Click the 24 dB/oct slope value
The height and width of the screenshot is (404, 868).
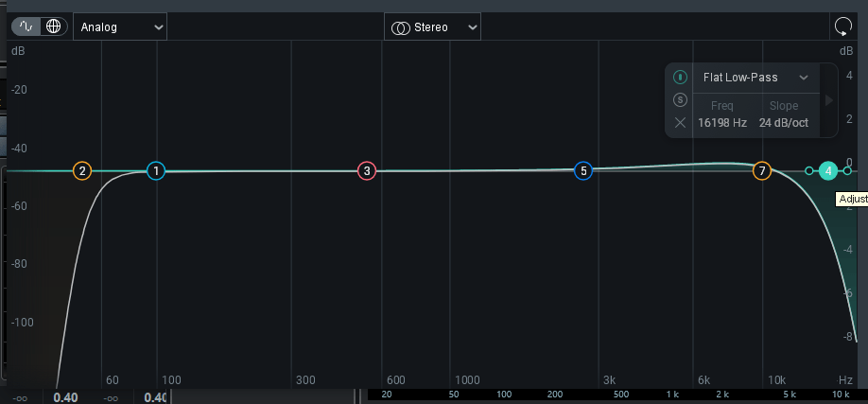(784, 123)
